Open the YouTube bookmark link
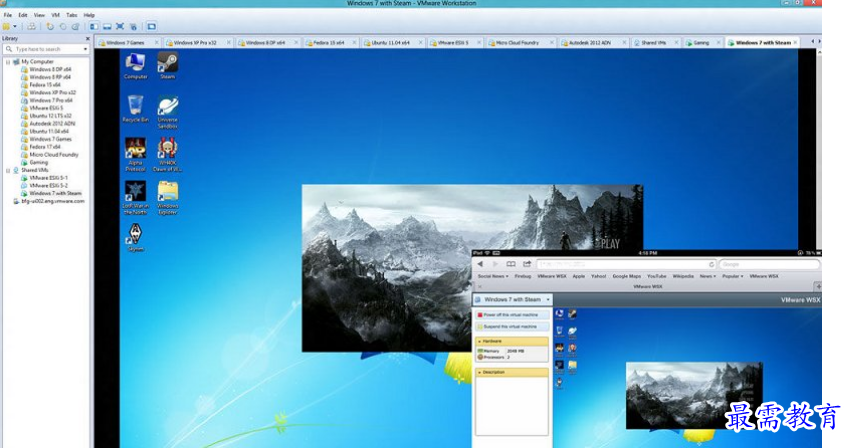Image resolution: width=849 pixels, height=448 pixels. [656, 276]
